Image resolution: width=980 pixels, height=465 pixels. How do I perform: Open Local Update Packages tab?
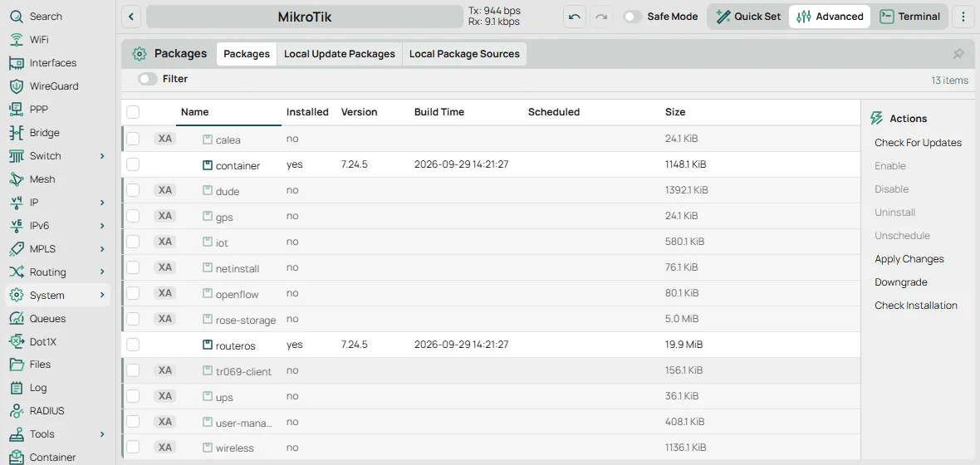coord(340,54)
